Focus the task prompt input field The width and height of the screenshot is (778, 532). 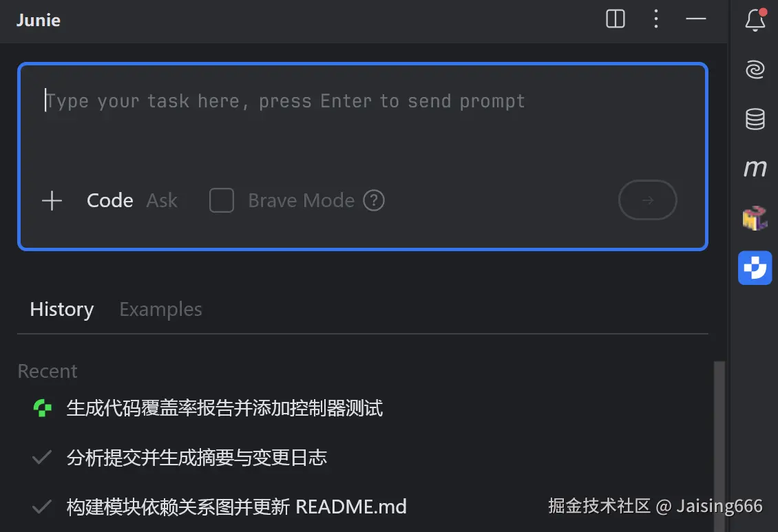pos(362,124)
